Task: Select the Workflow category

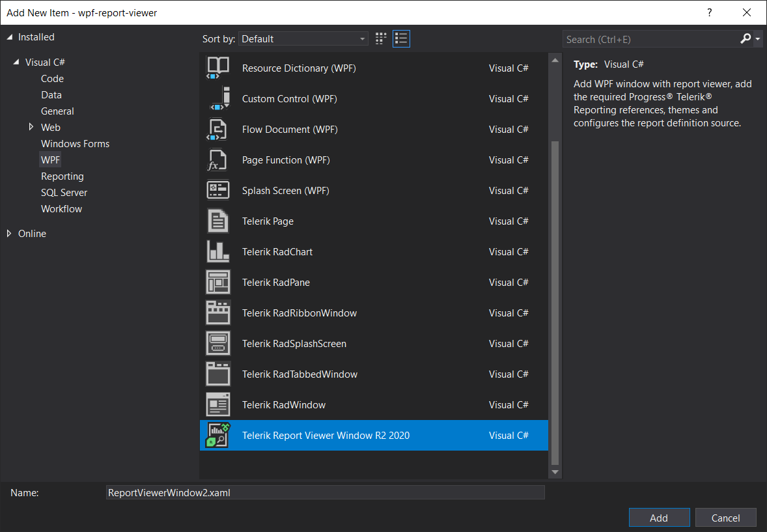Action: pyautogui.click(x=62, y=208)
